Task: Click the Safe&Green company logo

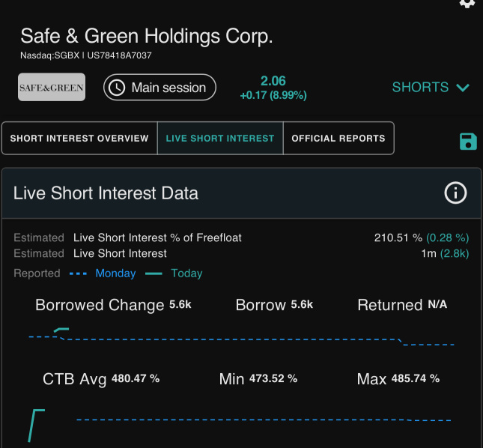Action: tap(52, 88)
